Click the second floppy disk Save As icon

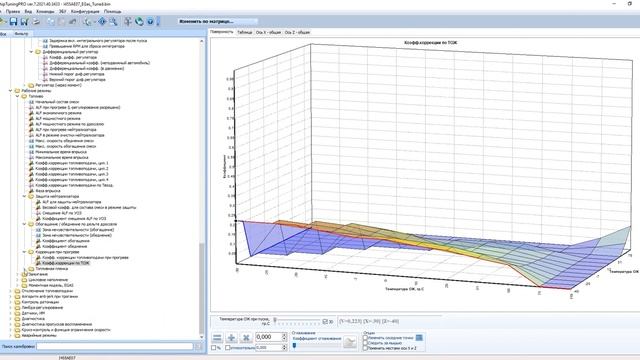(x=24, y=21)
